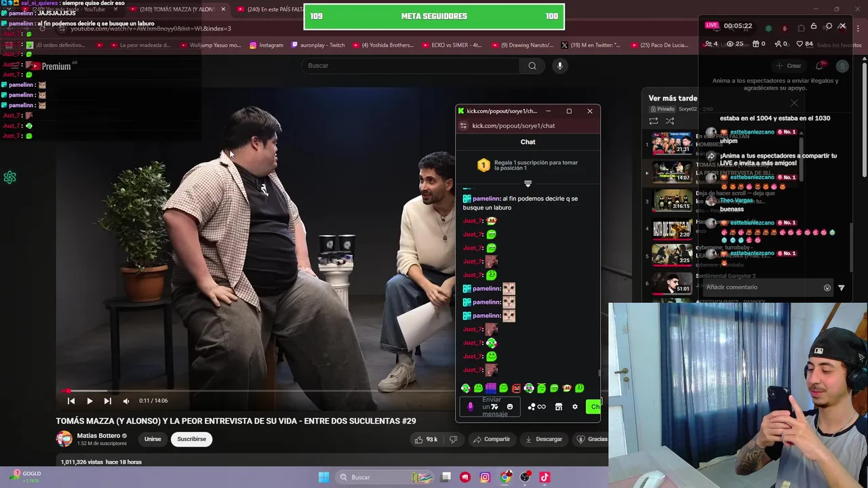Screen dimensions: 868x488
Task: Focus the YouTube Buscar search field
Action: [410, 66]
